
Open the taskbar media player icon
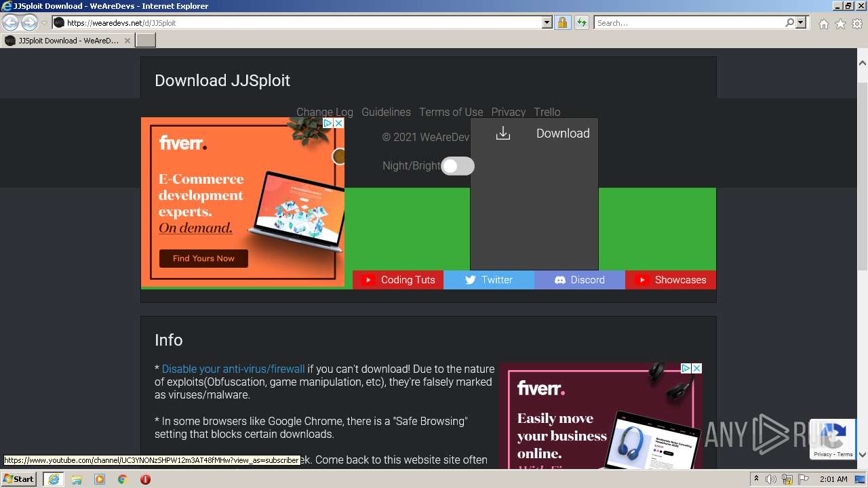(x=100, y=479)
